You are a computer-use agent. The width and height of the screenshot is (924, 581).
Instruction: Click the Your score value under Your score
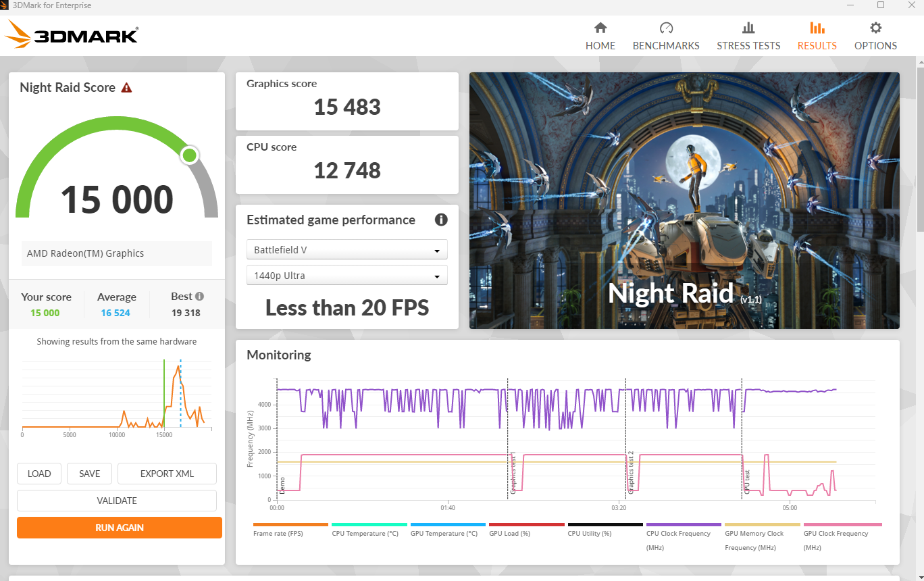45,313
